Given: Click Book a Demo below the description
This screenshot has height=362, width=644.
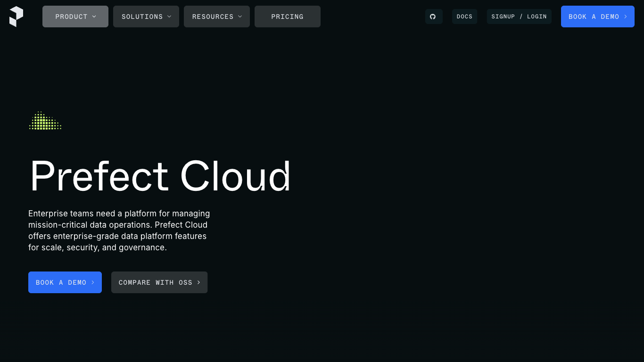Looking at the screenshot, I should coord(65,282).
